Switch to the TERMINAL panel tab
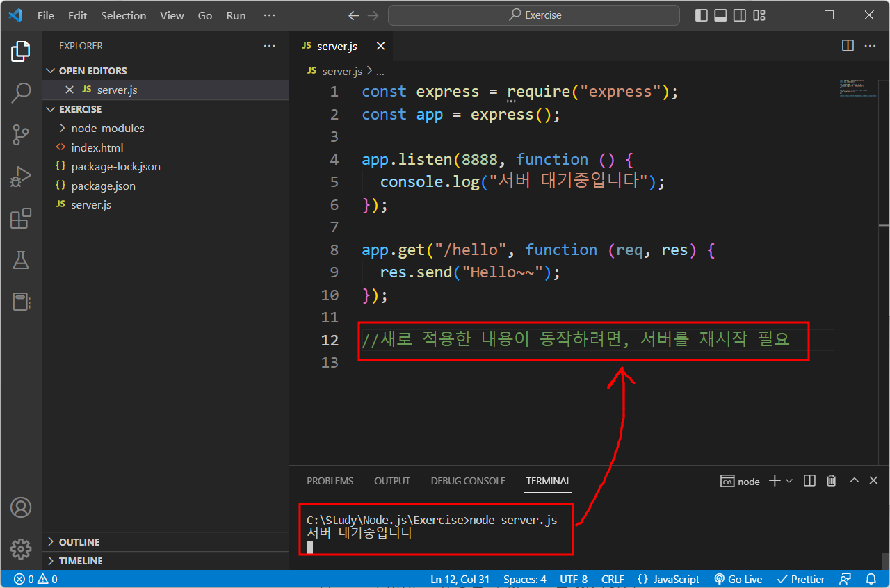This screenshot has width=890, height=588. 549,481
